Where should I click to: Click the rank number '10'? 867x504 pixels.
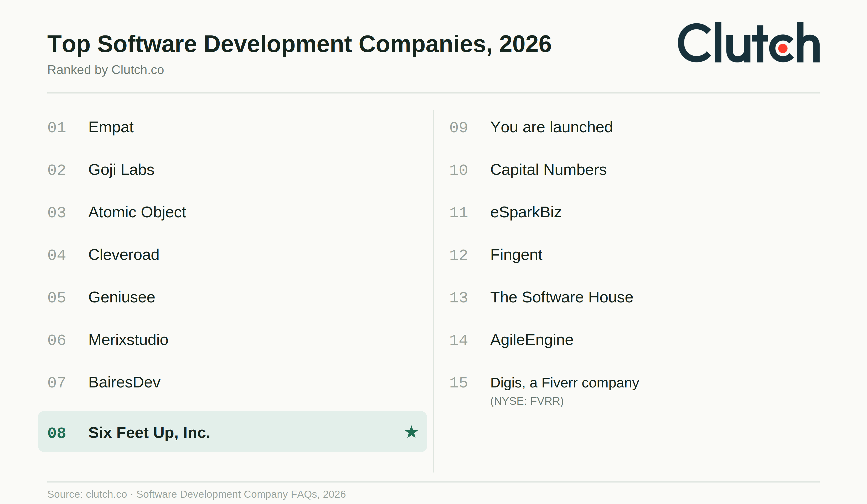pyautogui.click(x=459, y=170)
